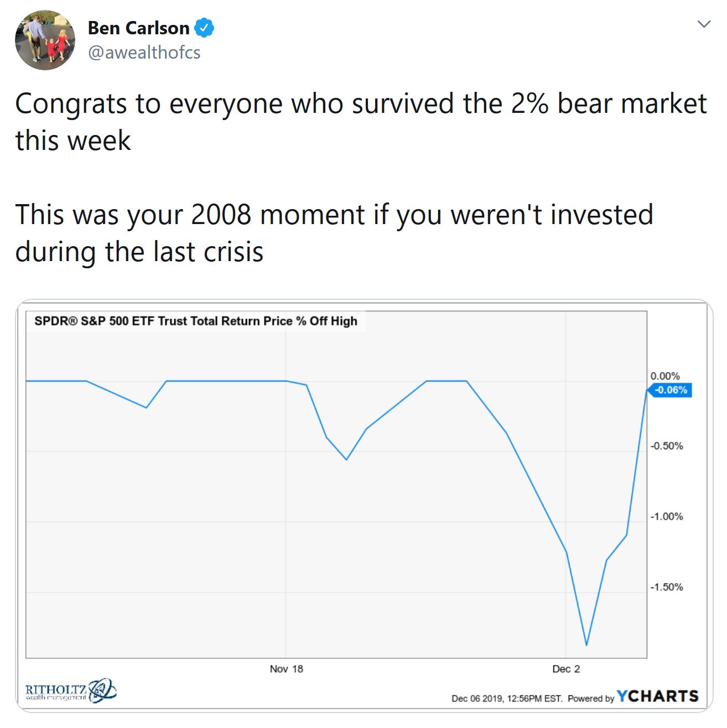Click the -1.00% y-axis label
Image resolution: width=727 pixels, height=728 pixels.
667,516
